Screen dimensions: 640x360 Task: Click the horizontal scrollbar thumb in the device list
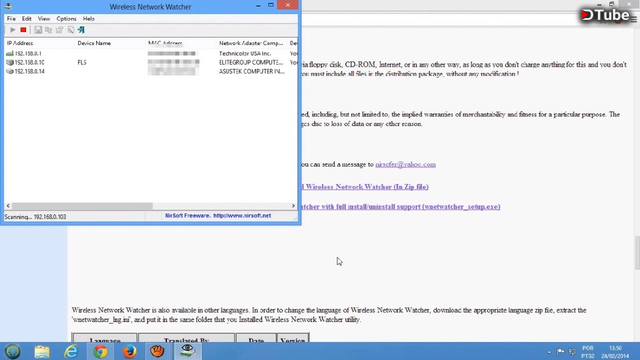click(82, 206)
